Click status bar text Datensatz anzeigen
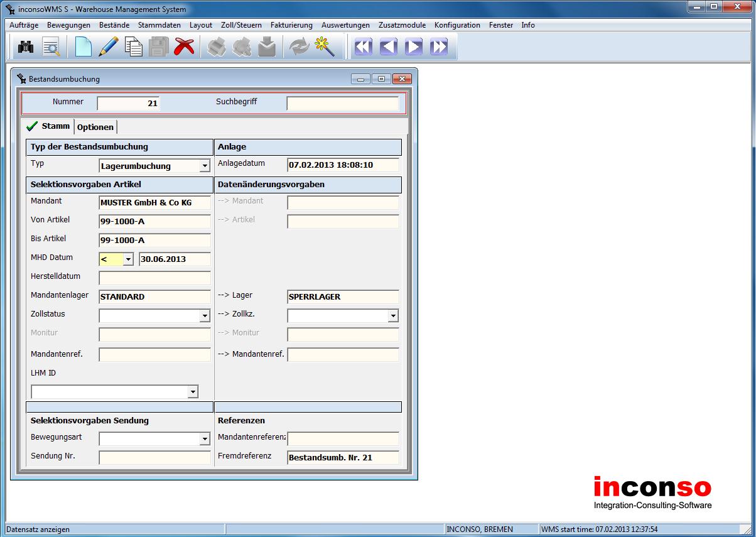The width and height of the screenshot is (756, 537). click(x=38, y=529)
